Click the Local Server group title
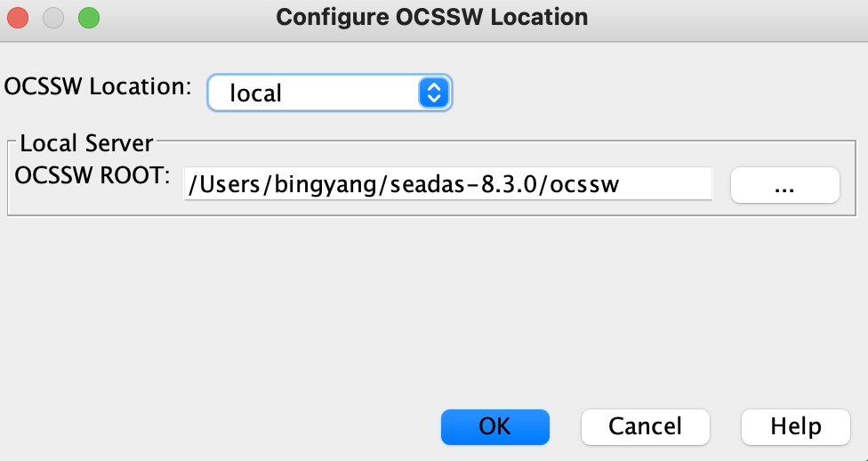Image resolution: width=868 pixels, height=461 pixels. pos(86,143)
